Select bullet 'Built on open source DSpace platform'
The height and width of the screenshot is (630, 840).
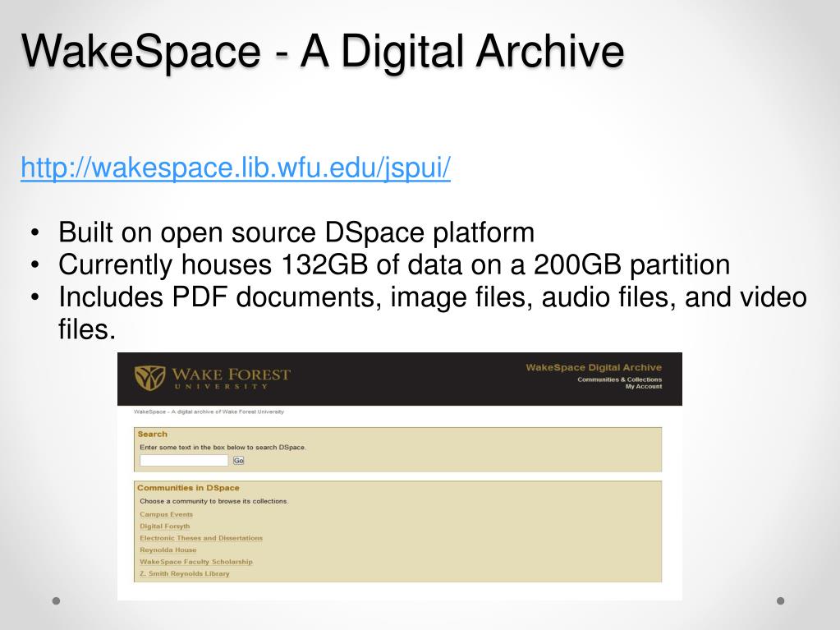[x=296, y=232]
